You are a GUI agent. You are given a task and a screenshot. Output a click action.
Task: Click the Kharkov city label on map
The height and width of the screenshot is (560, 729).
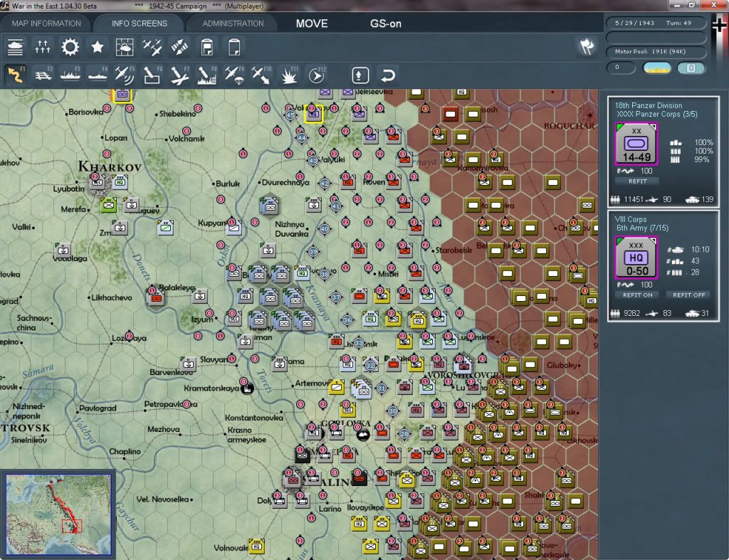[110, 167]
